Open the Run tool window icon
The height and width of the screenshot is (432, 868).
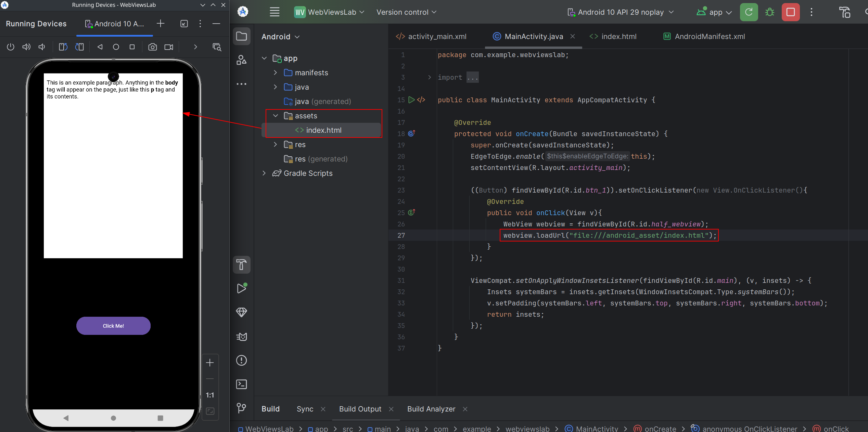242,288
